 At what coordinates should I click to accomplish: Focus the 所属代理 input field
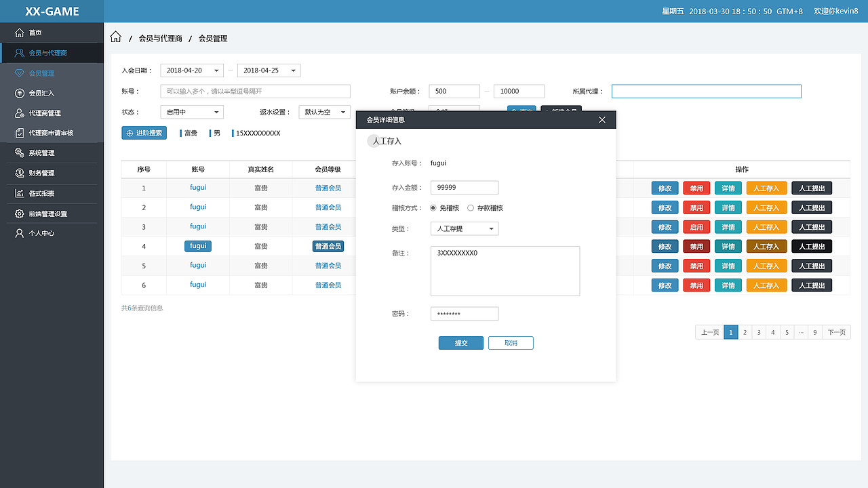point(707,91)
